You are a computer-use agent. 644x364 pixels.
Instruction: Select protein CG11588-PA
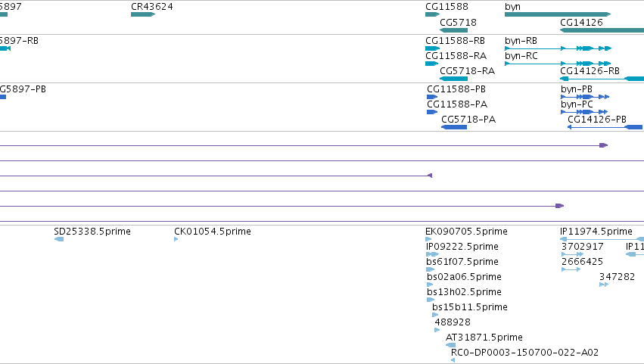(x=457, y=104)
